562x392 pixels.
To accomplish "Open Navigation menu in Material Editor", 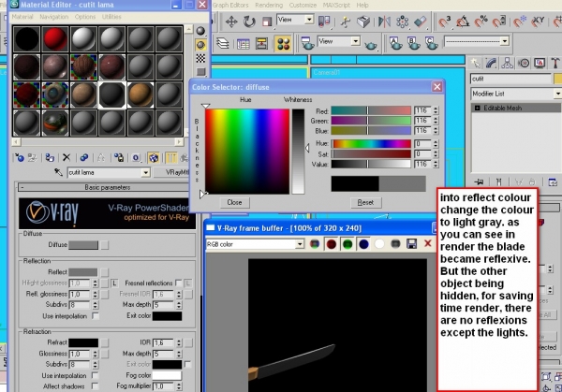I will pos(53,17).
